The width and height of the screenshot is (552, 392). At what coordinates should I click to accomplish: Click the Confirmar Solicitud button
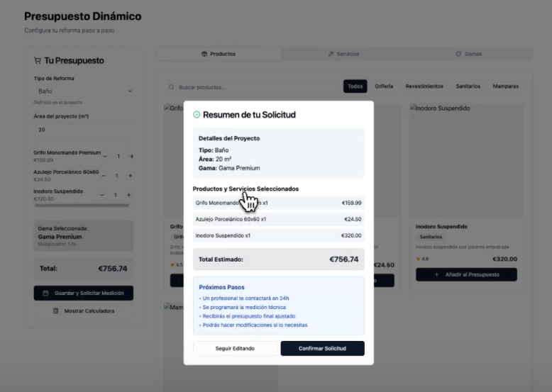point(322,349)
